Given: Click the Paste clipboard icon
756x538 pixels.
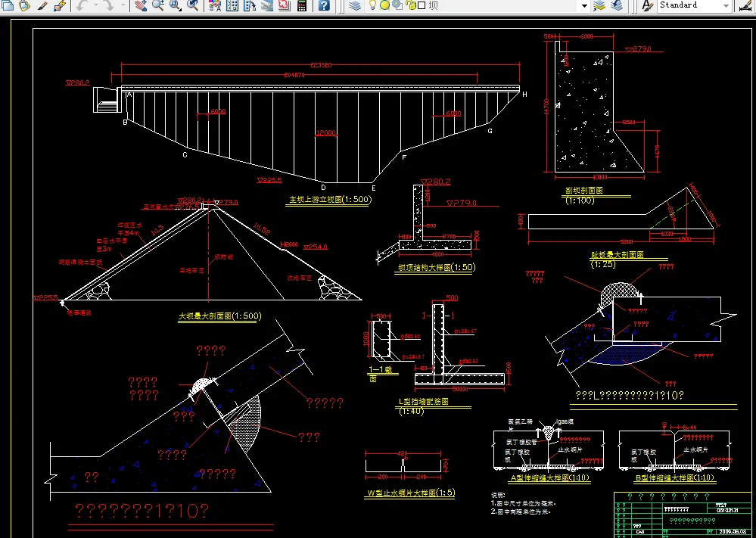Looking at the screenshot, I should (x=24, y=5).
